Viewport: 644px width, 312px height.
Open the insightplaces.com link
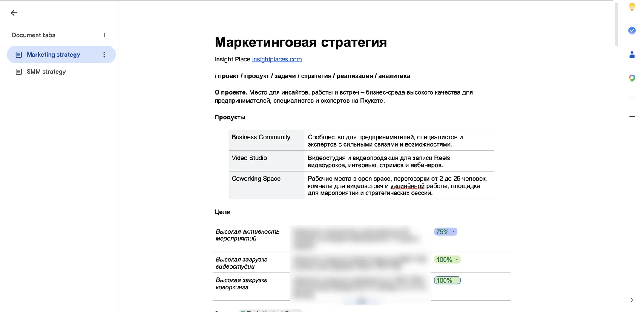point(277,59)
